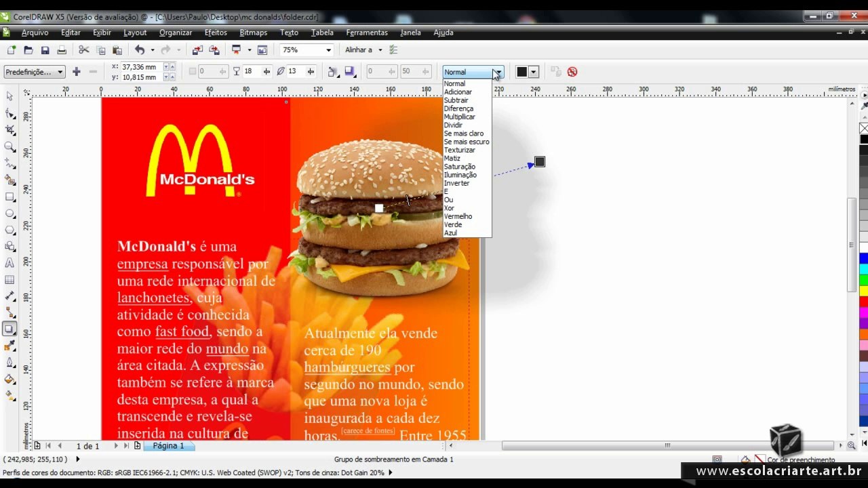Open the Ajuda menu
This screenshot has width=868, height=488.
[x=443, y=33]
